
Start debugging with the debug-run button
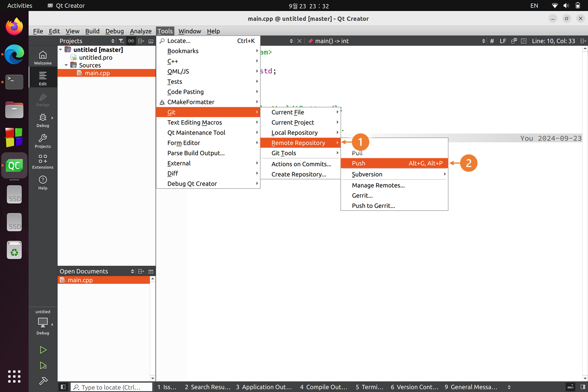tap(43, 366)
